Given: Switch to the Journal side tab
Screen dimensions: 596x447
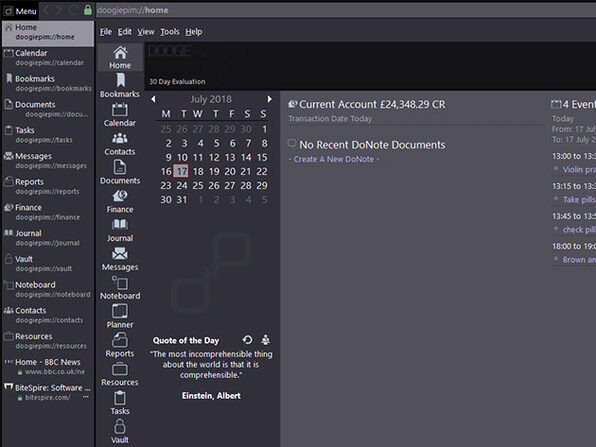Looking at the screenshot, I should coord(48,238).
